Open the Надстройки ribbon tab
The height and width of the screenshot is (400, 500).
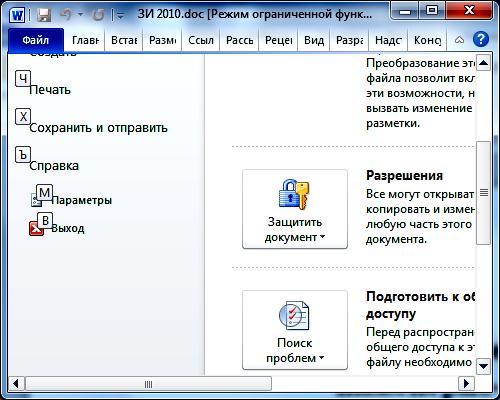[388, 40]
